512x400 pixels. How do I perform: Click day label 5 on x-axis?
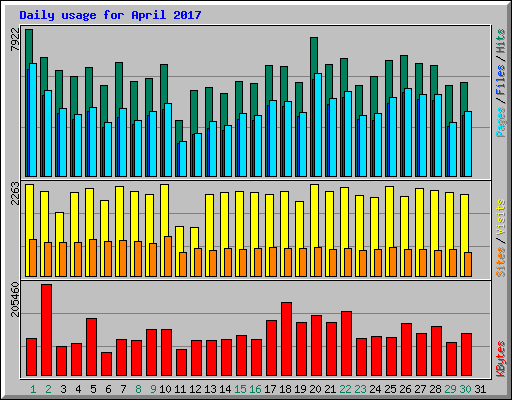click(x=93, y=389)
